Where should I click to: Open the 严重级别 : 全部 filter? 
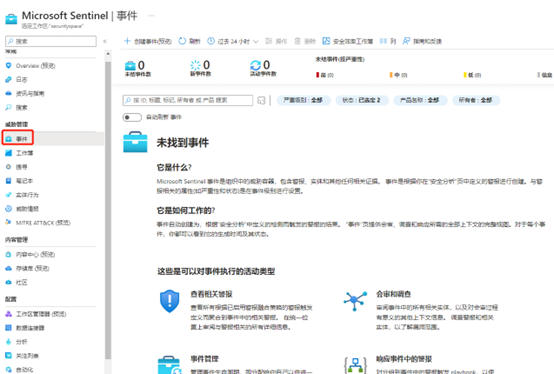tap(303, 100)
